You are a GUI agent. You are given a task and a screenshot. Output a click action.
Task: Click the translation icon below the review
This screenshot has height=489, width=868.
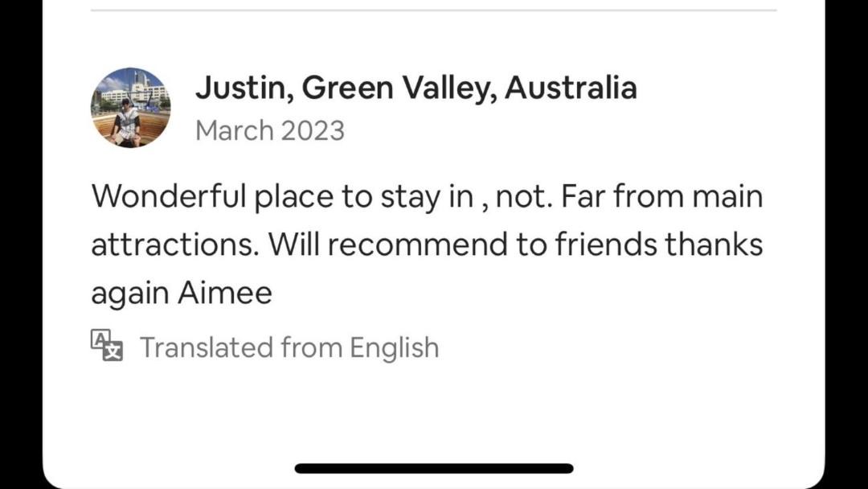pos(107,346)
